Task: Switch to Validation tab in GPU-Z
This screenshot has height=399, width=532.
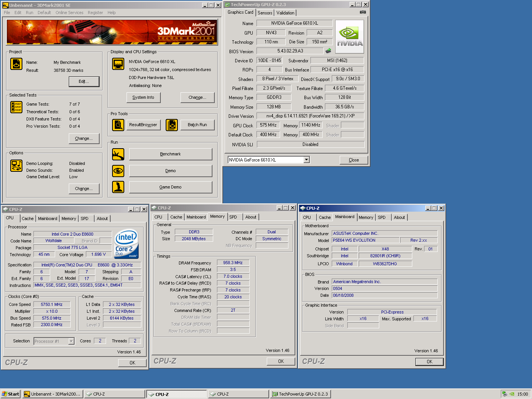Action: point(285,13)
